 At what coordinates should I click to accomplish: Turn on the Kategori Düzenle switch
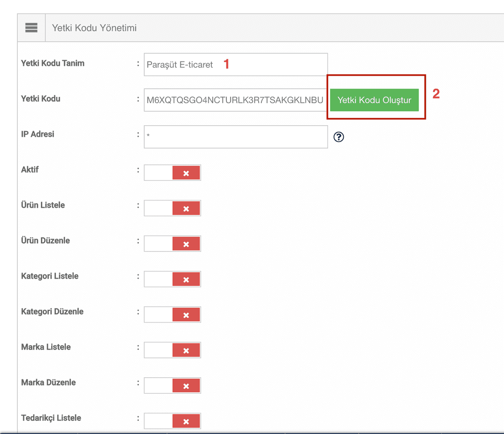[172, 315]
